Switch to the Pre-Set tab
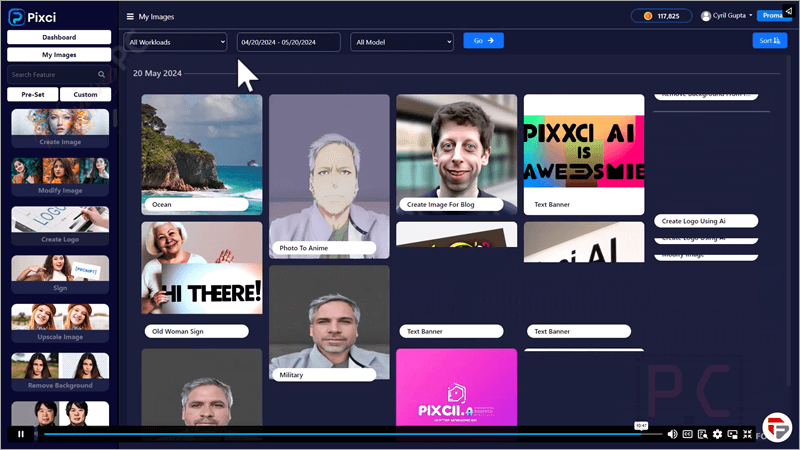The height and width of the screenshot is (450, 800). point(33,94)
